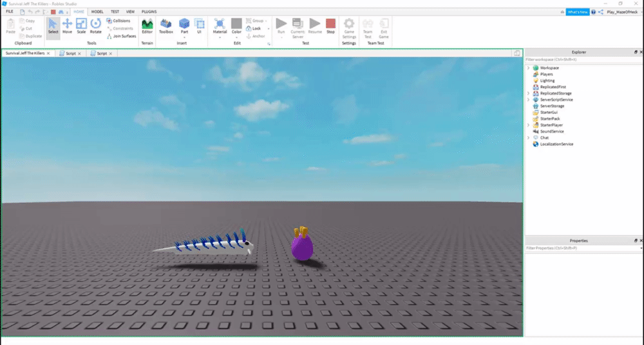The image size is (644, 345).
Task: Close the second Script tab
Action: [x=111, y=53]
